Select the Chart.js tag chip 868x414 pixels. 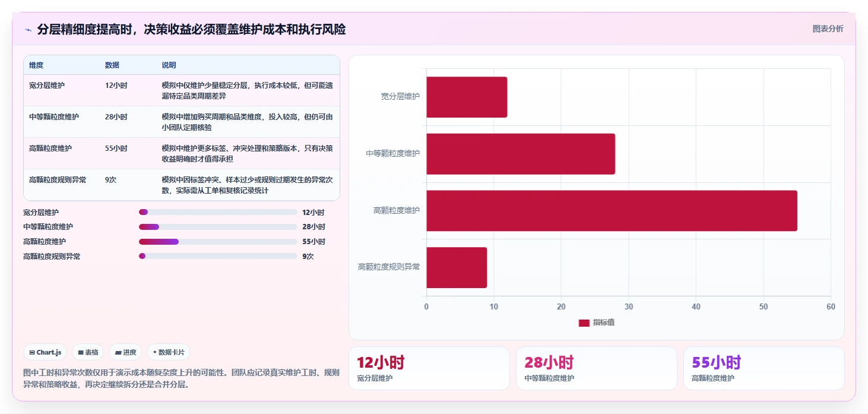[x=45, y=352]
